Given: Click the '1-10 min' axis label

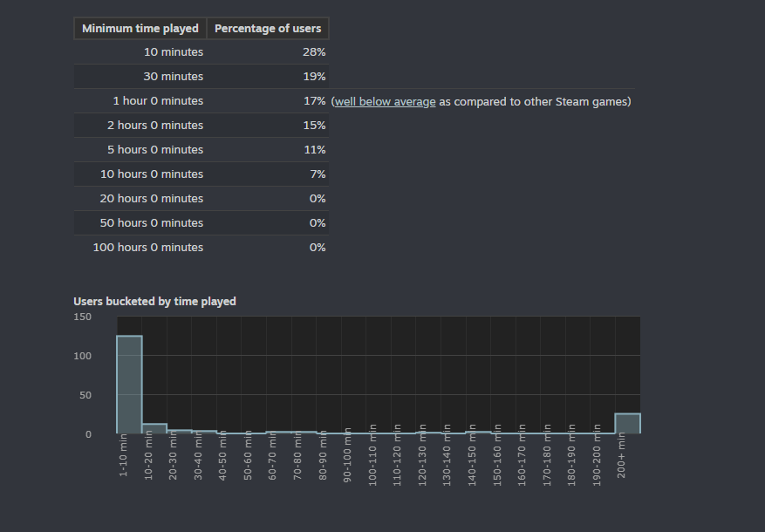Looking at the screenshot, I should 123,455.
